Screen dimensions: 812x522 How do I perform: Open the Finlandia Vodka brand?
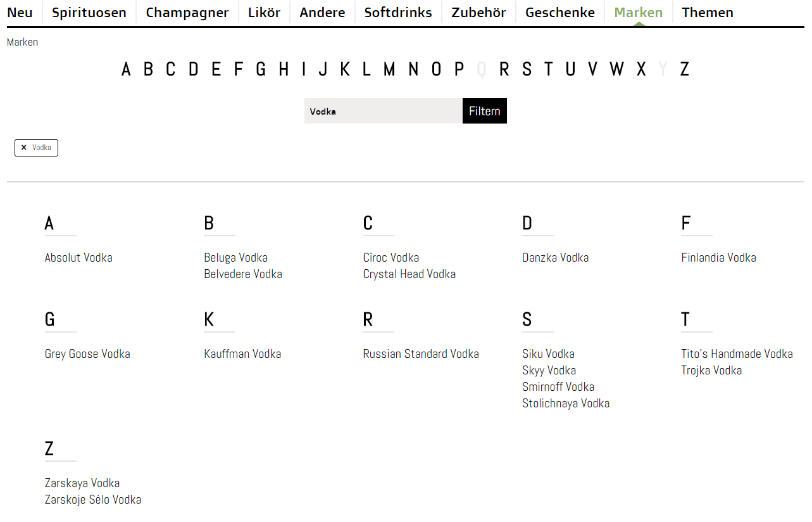pos(718,257)
